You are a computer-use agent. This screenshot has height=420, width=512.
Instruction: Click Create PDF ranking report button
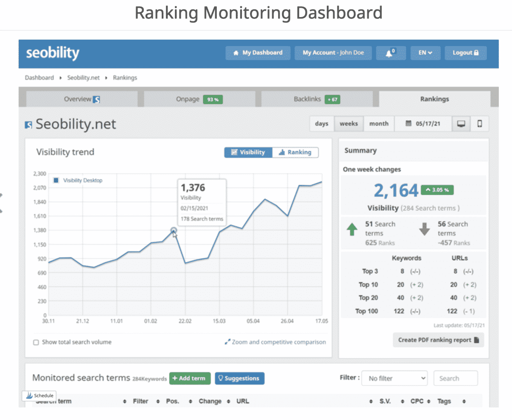click(x=439, y=340)
